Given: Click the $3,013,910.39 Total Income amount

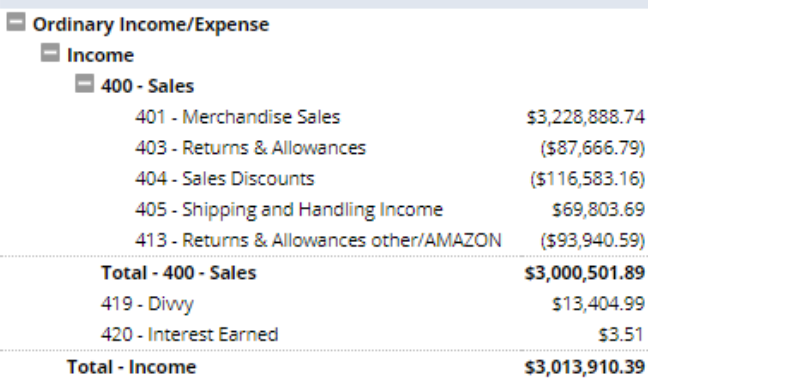Looking at the screenshot, I should tap(584, 367).
